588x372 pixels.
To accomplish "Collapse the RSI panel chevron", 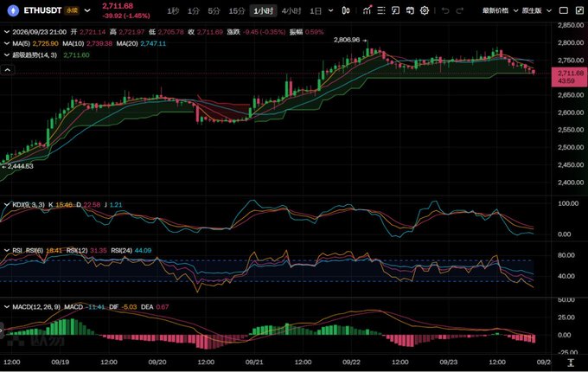I will 7,250.
